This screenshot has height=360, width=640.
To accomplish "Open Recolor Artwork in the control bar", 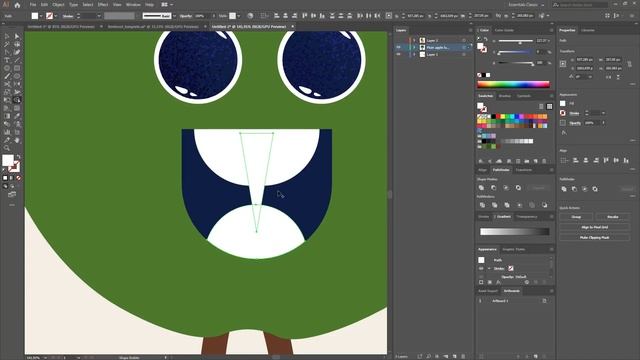I will tap(250, 16).
